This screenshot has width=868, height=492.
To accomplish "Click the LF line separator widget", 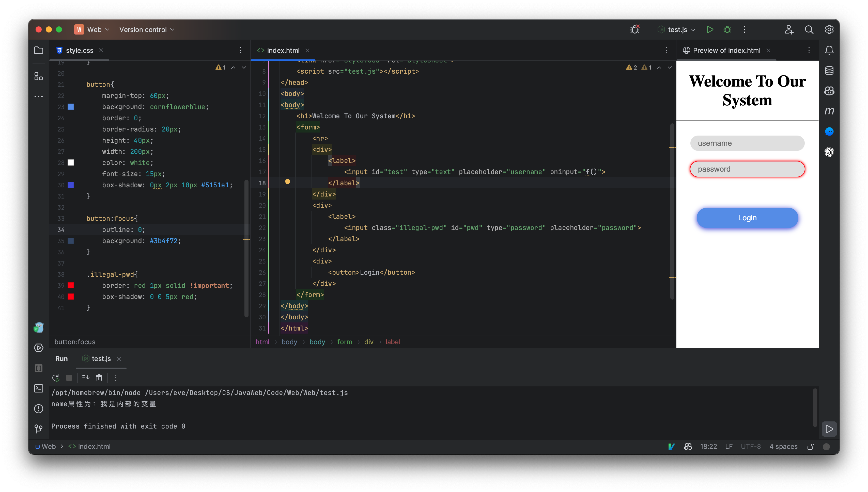I will pos(729,446).
